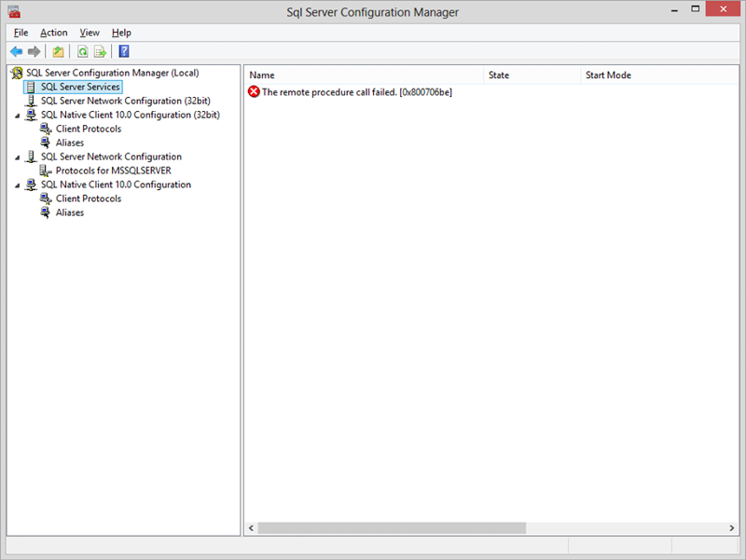Click the Client Protocols icon under 32bit configuration
Image resolution: width=746 pixels, height=560 pixels.
tap(46, 129)
